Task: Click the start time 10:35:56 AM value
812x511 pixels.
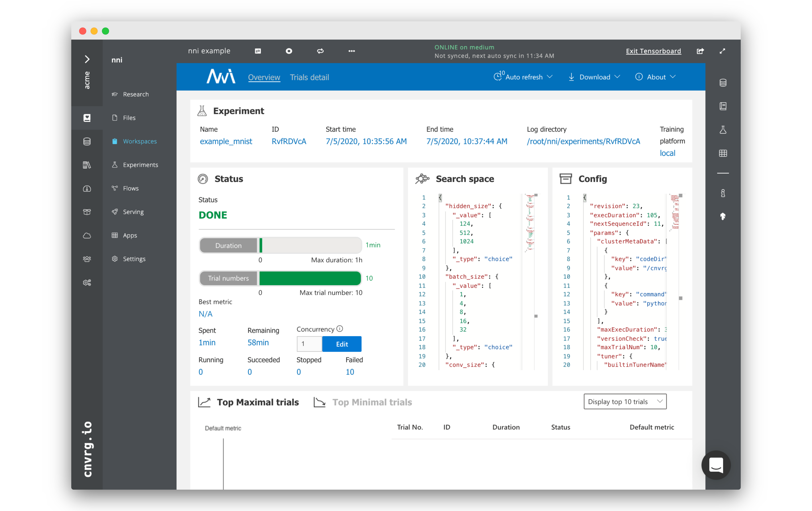Action: 366,142
